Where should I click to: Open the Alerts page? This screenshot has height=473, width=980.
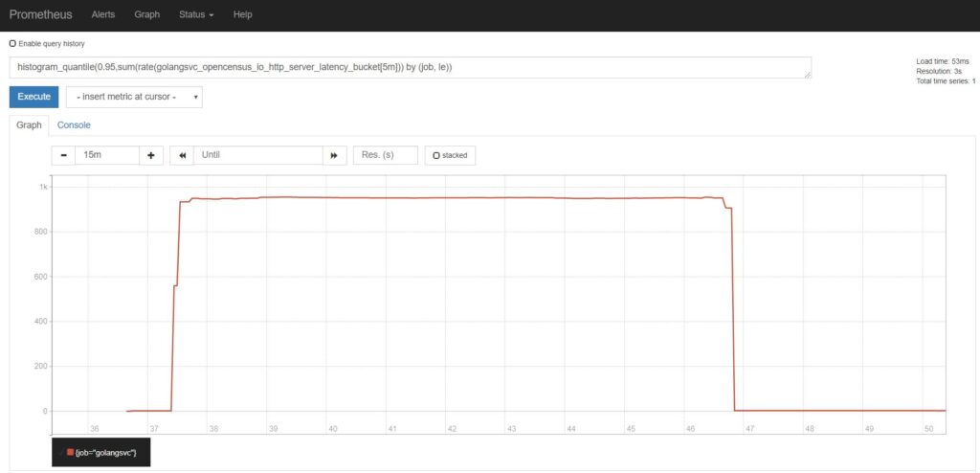[x=103, y=15]
